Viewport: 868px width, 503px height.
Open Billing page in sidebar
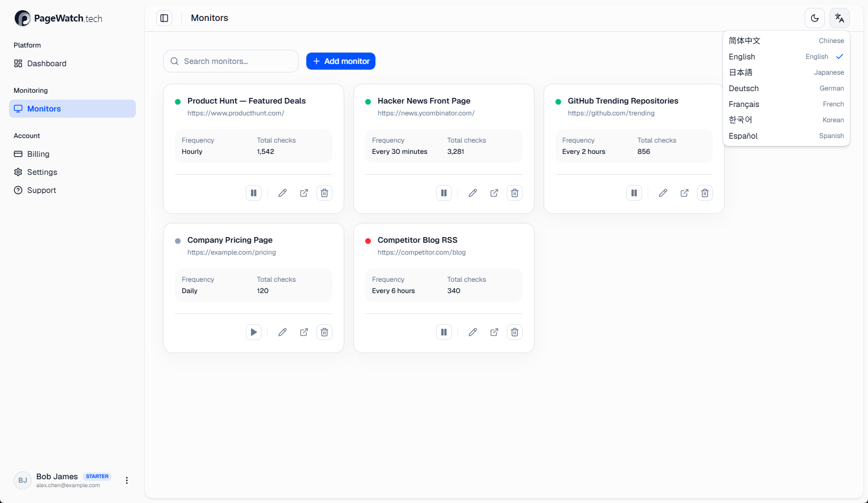point(72,154)
